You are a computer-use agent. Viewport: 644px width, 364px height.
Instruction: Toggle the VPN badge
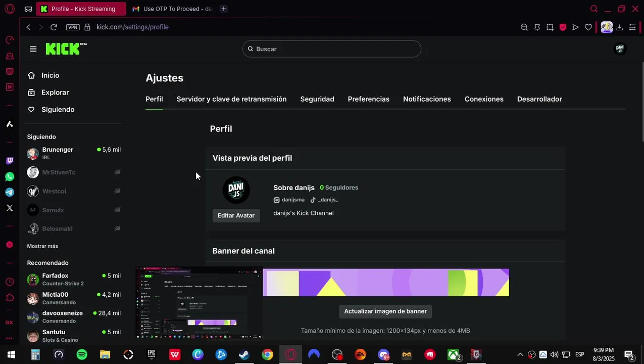(x=73, y=27)
